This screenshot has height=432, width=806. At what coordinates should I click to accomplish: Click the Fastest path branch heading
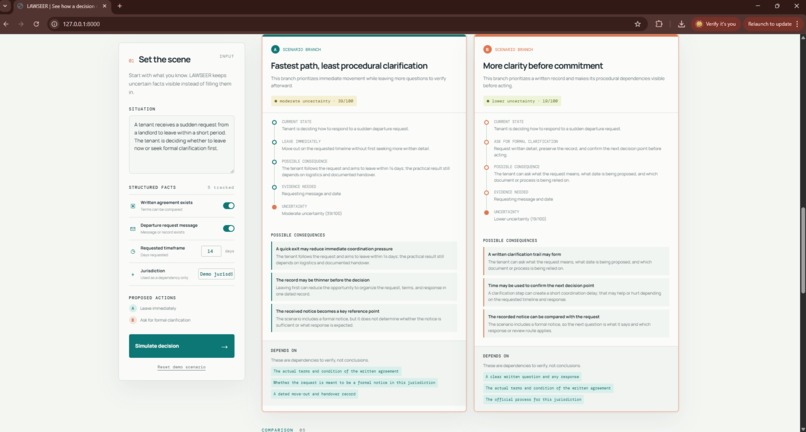[x=349, y=66]
